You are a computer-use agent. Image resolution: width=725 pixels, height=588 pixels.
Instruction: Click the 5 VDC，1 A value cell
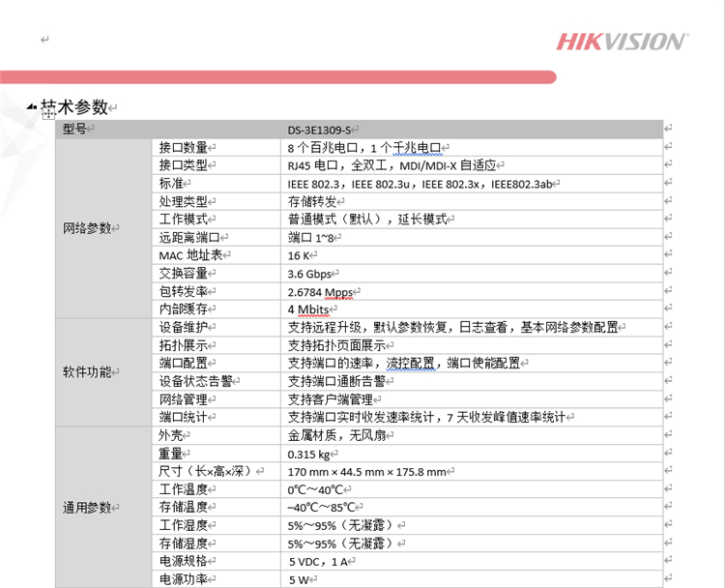(472, 561)
